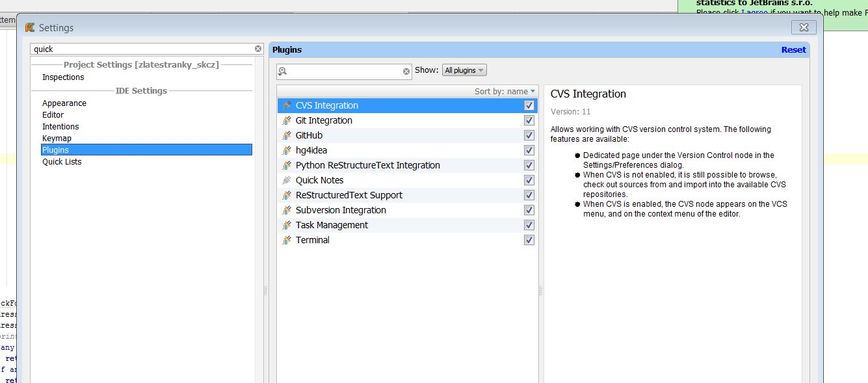The image size is (868, 383).
Task: Clear the settings search field 'quick'
Action: coord(258,49)
